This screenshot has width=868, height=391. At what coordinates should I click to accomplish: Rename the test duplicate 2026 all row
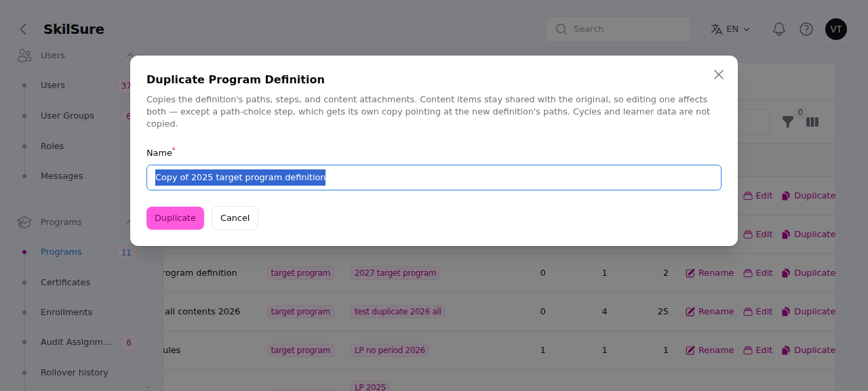709,312
